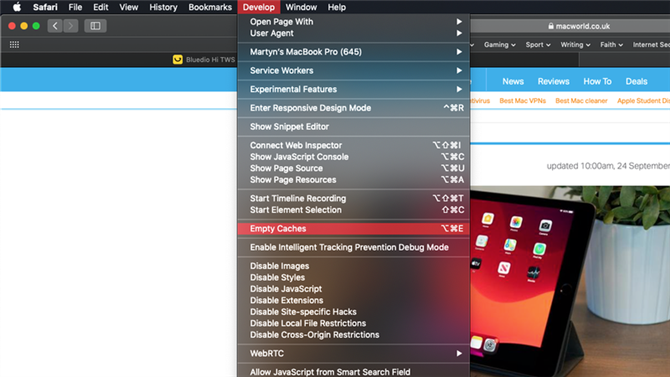The image size is (670, 377).
Task: Toggle Allow JavaScript from Smart Search Field
Action: (354, 372)
